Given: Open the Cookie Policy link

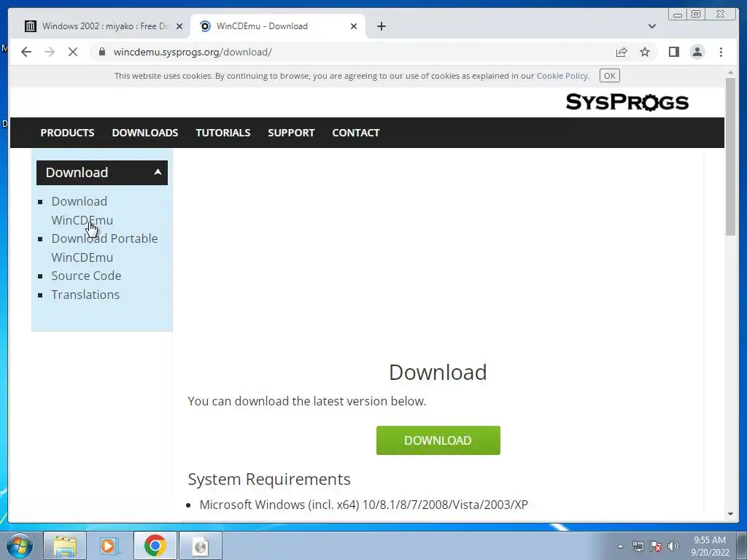Looking at the screenshot, I should click(562, 76).
